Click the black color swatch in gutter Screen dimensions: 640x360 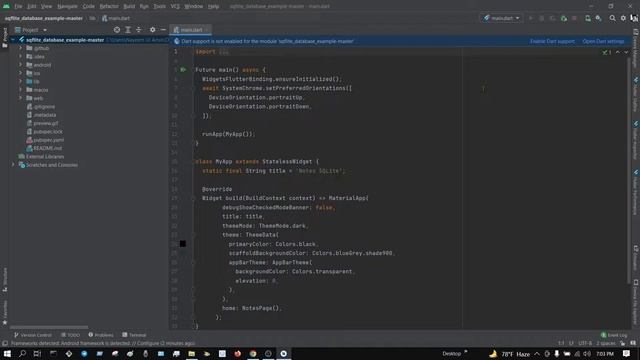[x=183, y=244]
